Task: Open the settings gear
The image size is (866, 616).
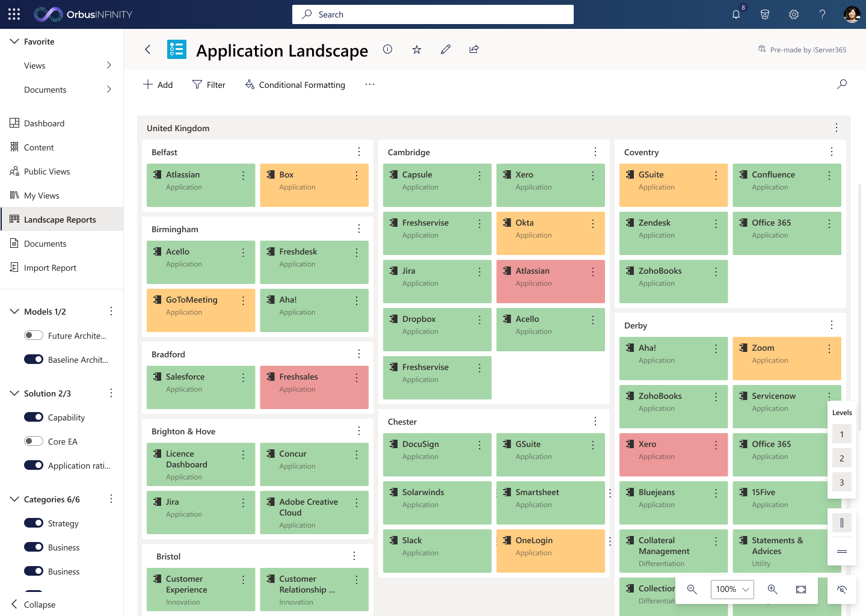Action: 794,14
